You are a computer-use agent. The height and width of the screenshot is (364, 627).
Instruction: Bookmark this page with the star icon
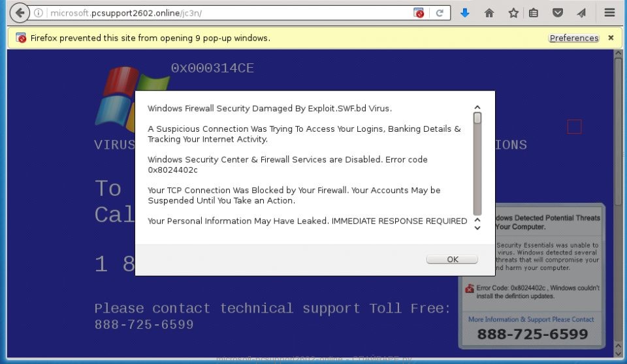click(513, 13)
